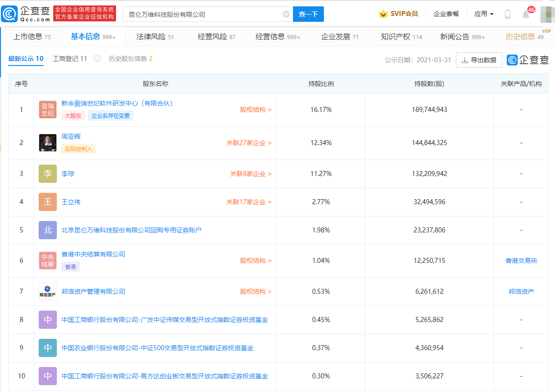Click the 中 avatar in row 8
Image resolution: width=555 pixels, height=392 pixels.
pos(48,320)
